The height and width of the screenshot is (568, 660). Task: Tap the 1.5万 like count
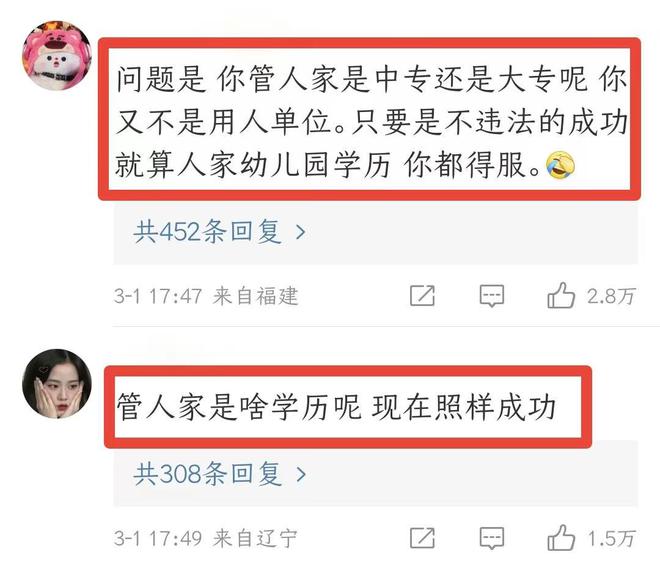[x=611, y=538]
